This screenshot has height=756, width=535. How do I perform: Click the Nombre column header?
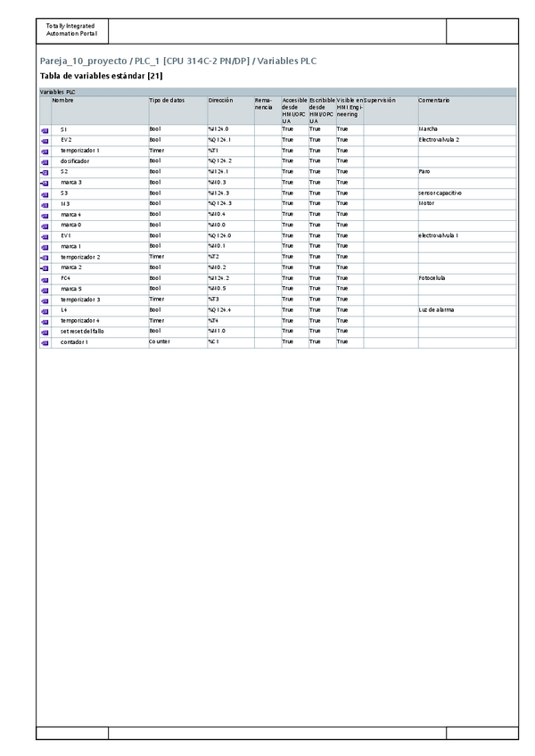click(100, 111)
